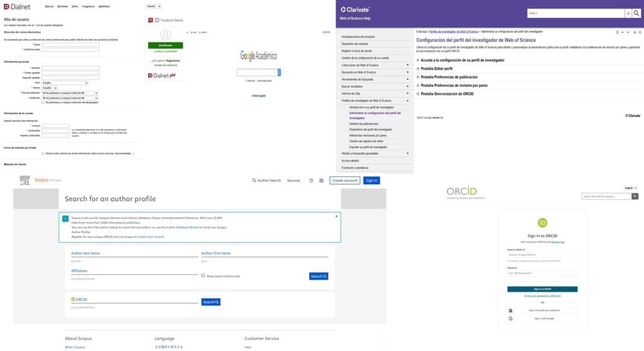
Task: Click Search button beside the ORCID field
Action: tap(211, 302)
